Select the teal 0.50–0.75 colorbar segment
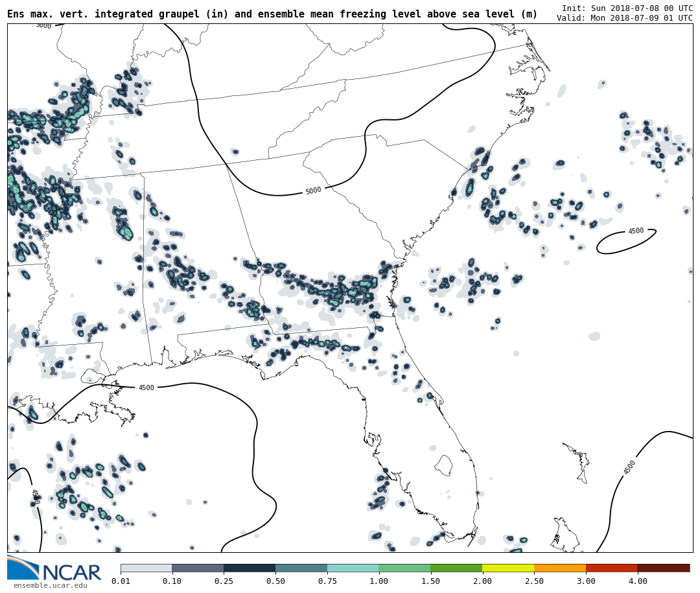Screen dimensions: 700x593 (x=301, y=568)
